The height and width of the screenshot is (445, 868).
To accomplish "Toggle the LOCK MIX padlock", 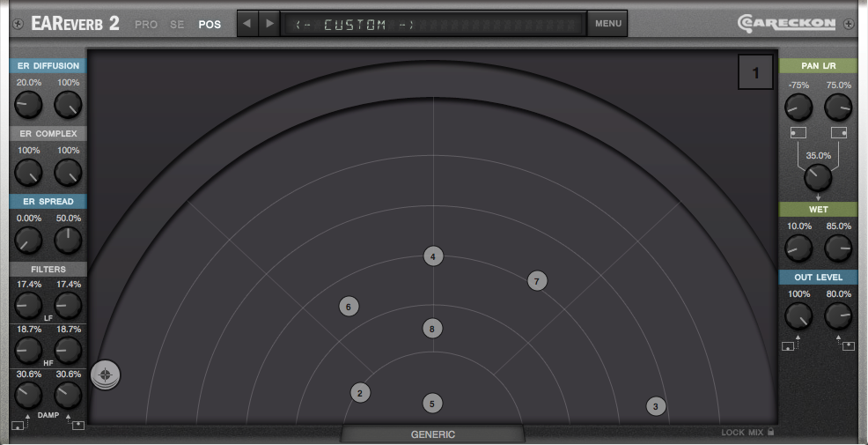I will (x=771, y=432).
